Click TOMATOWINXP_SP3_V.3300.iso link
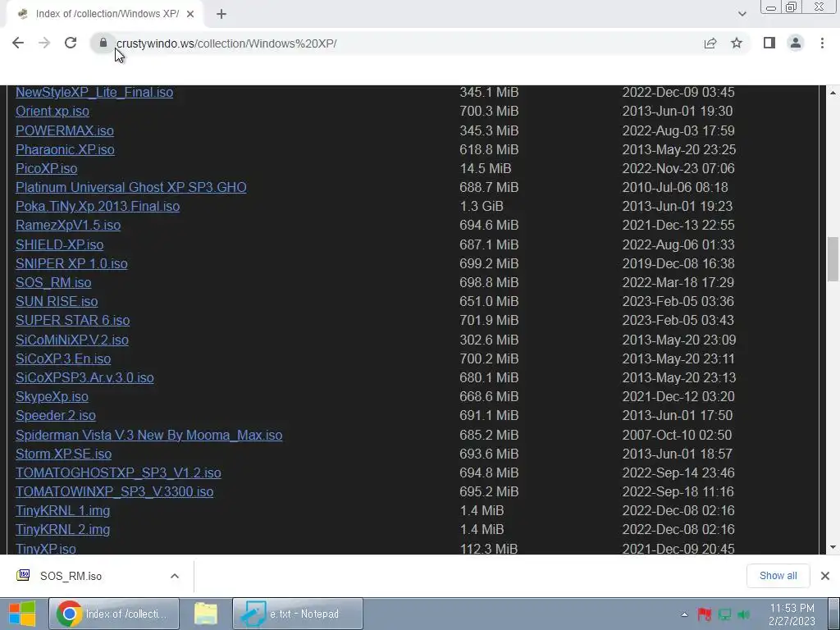This screenshot has height=630, width=840. 115,492
